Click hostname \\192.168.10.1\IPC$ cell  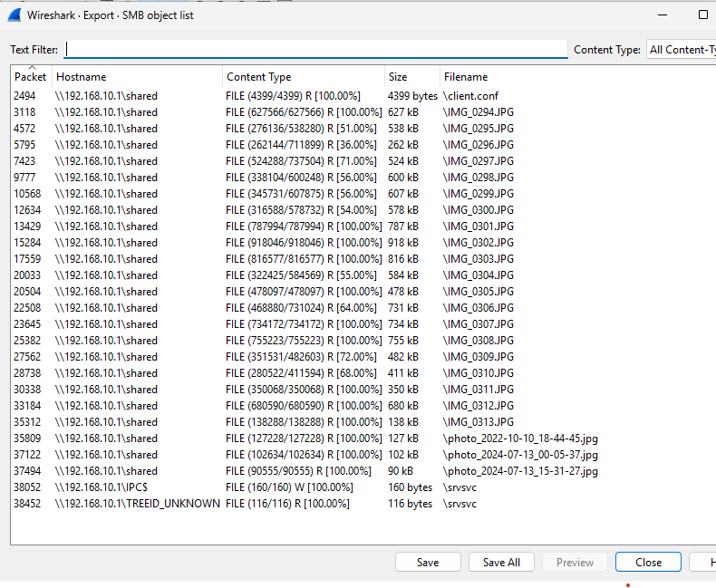(102, 487)
